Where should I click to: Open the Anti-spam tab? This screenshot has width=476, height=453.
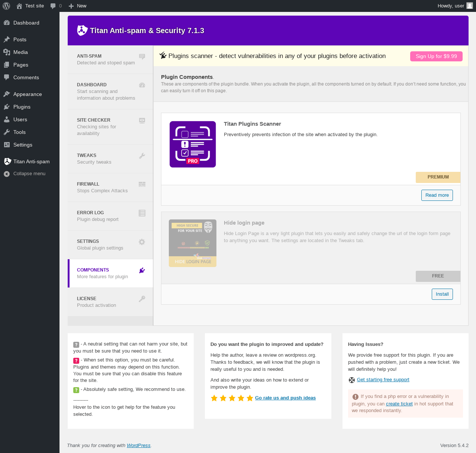(x=110, y=60)
